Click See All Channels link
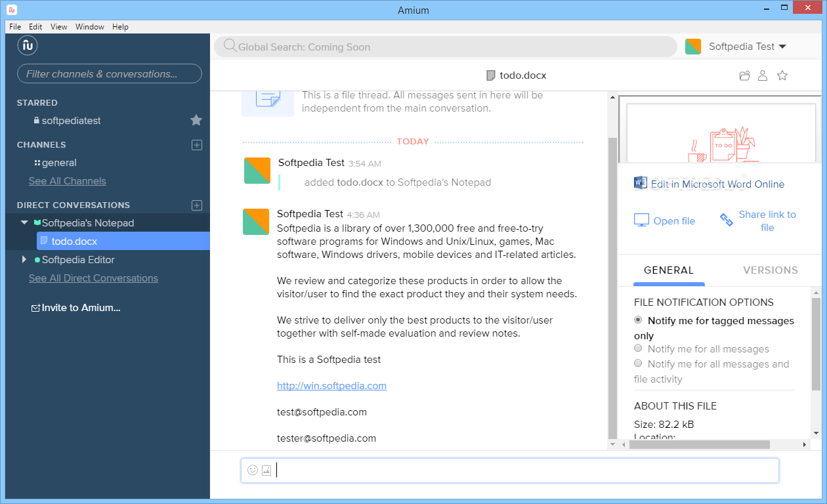827x504 pixels. 67,181
